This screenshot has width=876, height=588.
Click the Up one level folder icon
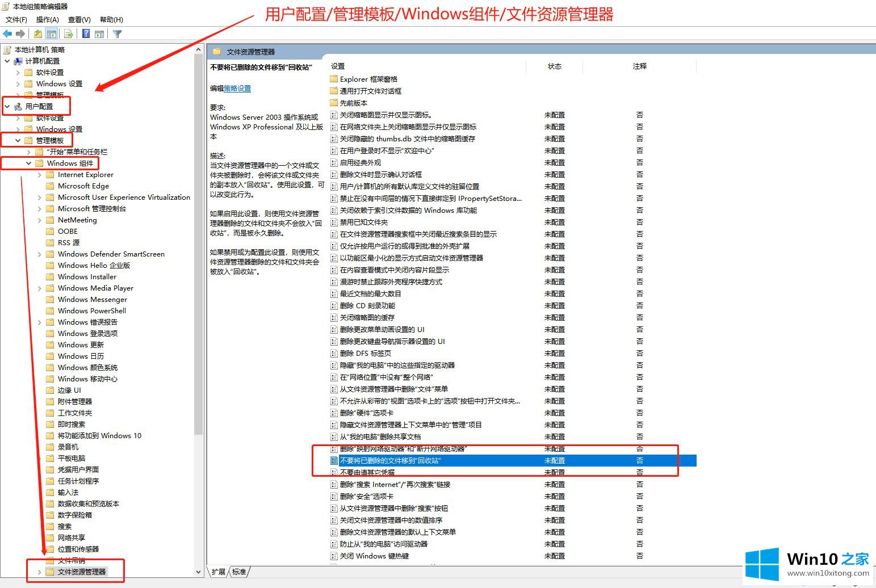(37, 34)
